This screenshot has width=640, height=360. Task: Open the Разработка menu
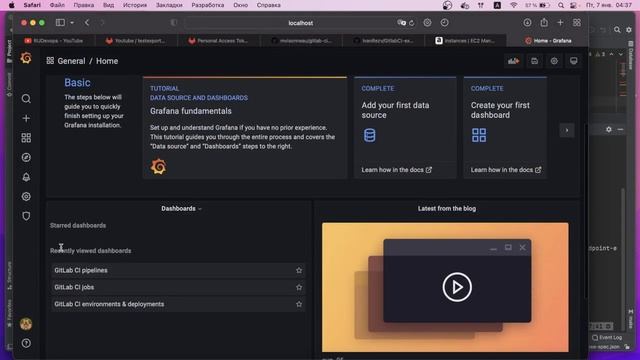[x=207, y=5]
